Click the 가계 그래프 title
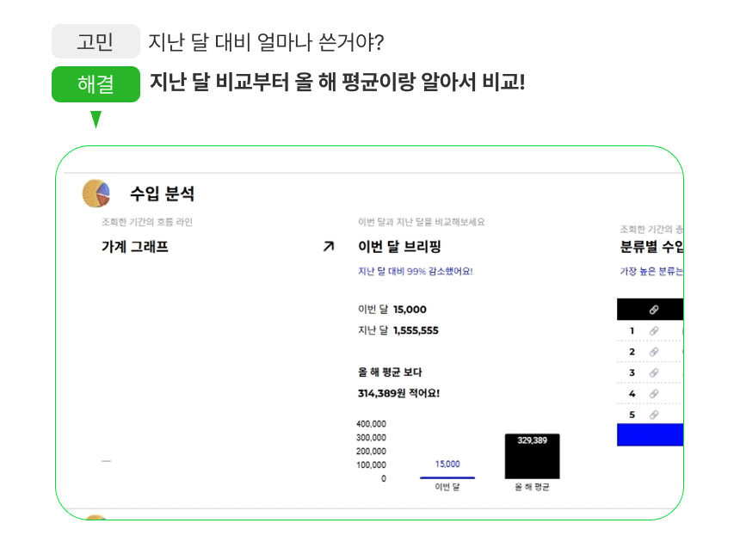 point(135,247)
